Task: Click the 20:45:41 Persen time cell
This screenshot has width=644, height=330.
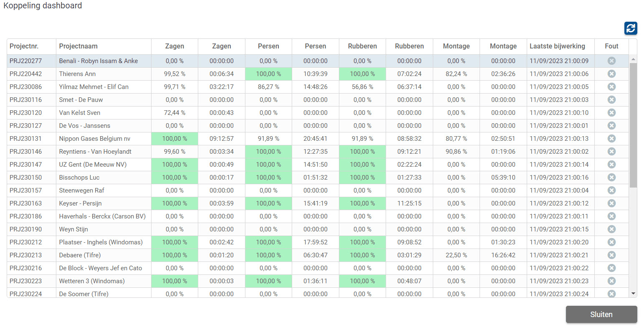Action: 316,139
